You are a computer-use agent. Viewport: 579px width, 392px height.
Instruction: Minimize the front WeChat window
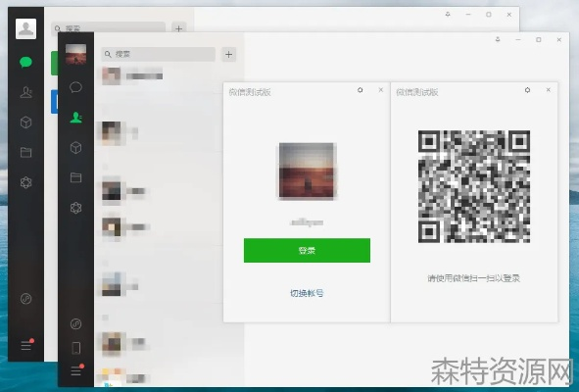click(x=518, y=39)
